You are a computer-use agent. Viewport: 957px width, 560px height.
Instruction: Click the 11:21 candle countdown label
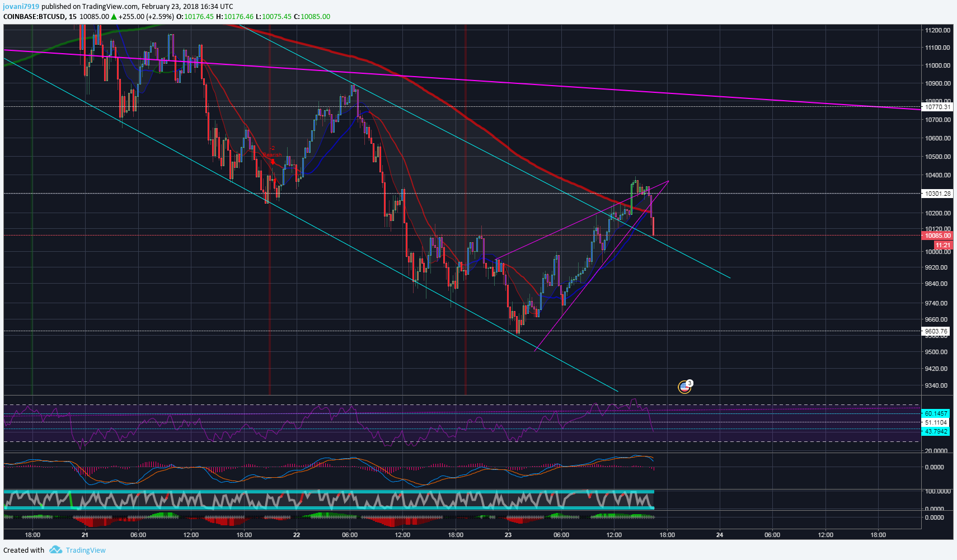[x=942, y=245]
